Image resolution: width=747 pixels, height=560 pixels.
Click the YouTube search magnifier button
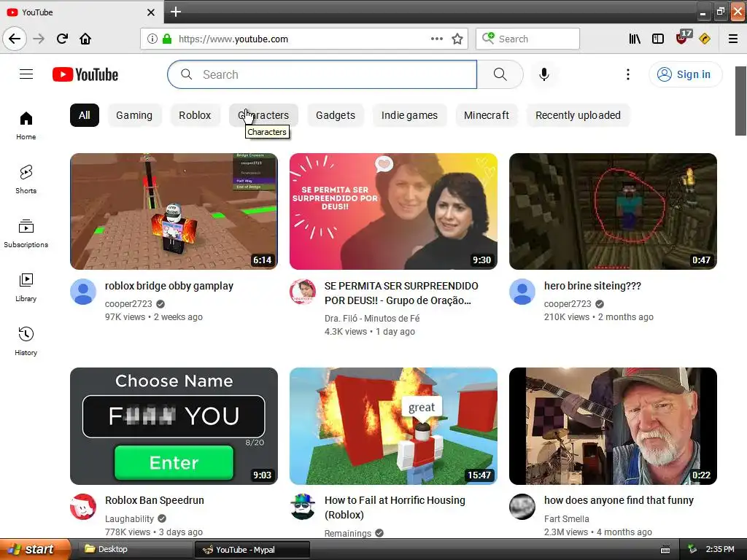500,74
